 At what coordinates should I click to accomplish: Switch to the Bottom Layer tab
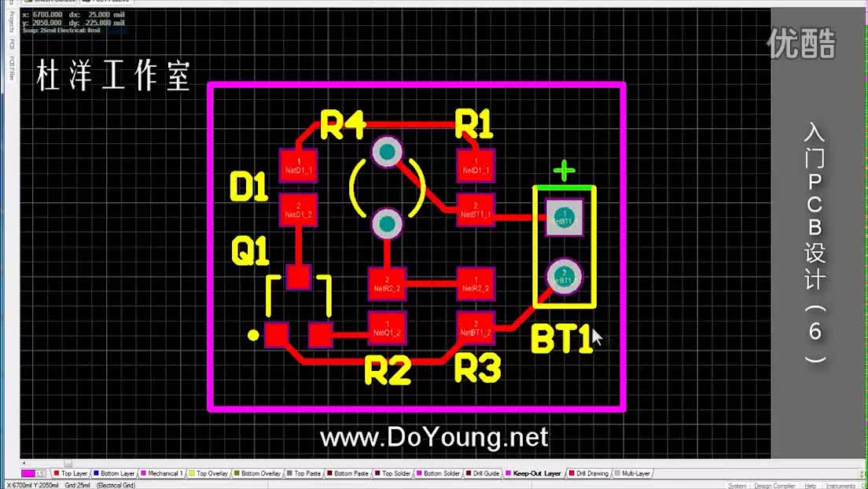pyautogui.click(x=114, y=473)
